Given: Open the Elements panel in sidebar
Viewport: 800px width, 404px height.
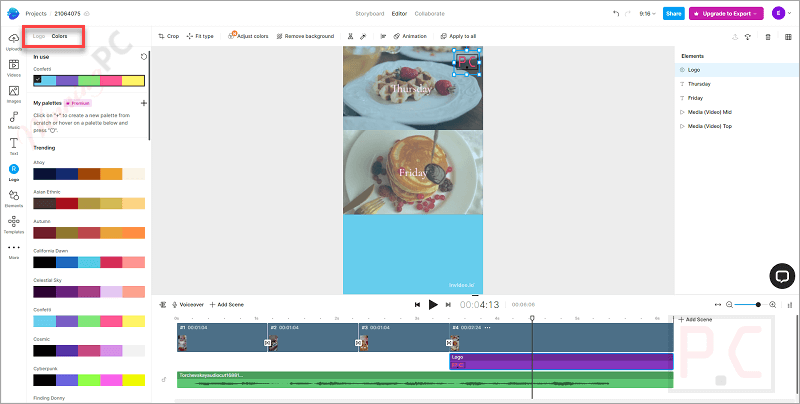Looking at the screenshot, I should pyautogui.click(x=14, y=198).
